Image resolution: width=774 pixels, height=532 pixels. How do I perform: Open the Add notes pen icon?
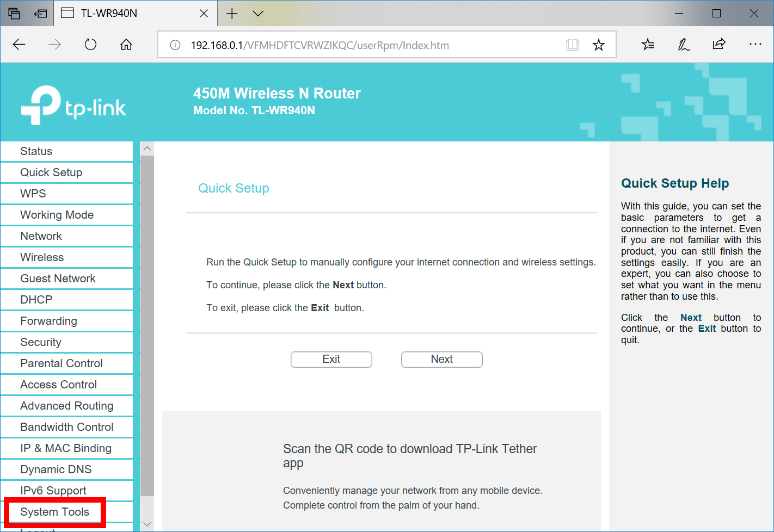(684, 45)
